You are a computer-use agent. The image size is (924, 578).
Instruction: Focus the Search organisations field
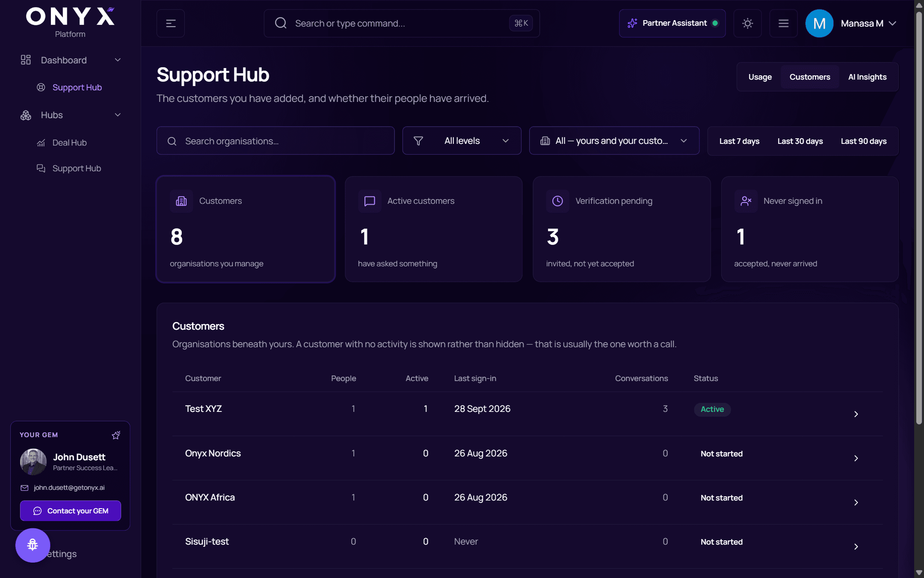275,141
